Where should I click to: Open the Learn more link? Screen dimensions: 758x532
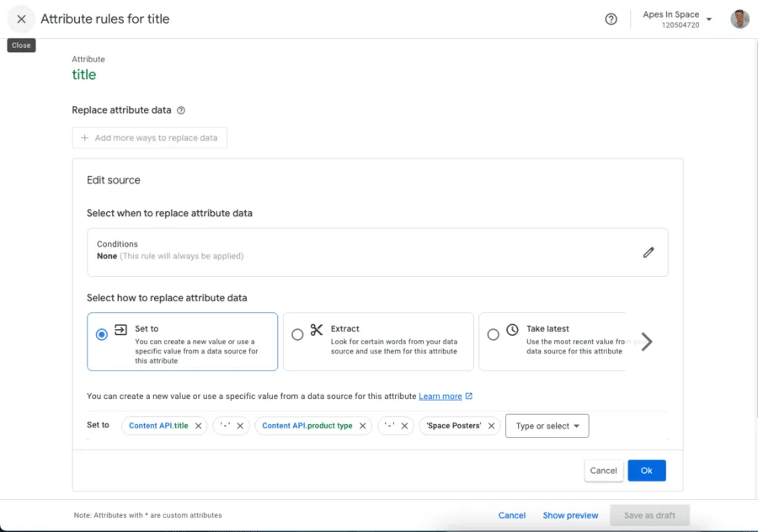pyautogui.click(x=440, y=396)
